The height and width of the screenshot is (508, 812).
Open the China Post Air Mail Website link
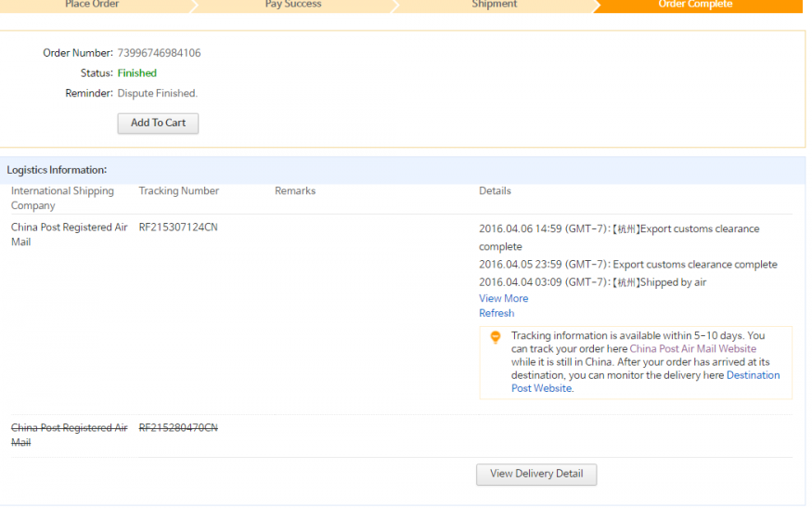(692, 349)
